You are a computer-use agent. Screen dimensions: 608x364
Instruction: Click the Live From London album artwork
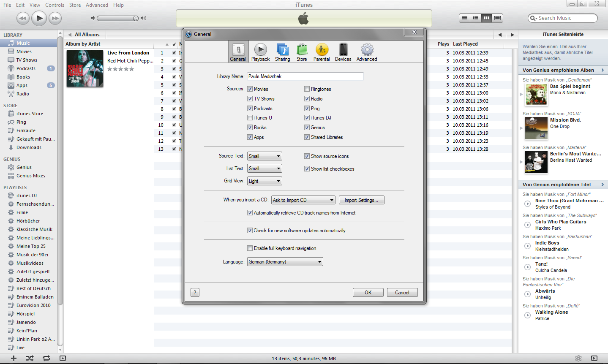pyautogui.click(x=85, y=68)
